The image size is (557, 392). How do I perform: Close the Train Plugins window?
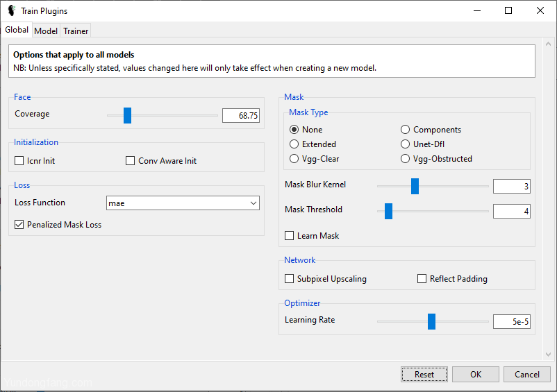540,10
